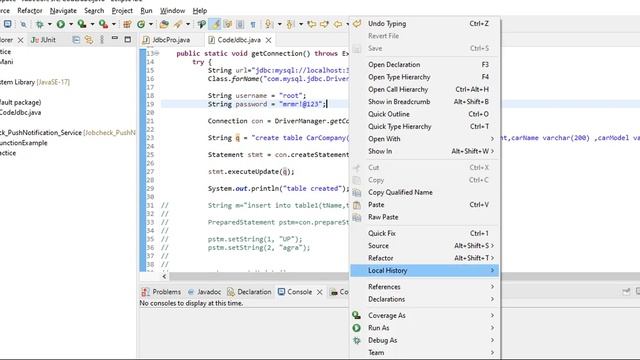
Task: Collapse the code fold marker on line 13
Action: click(157, 53)
